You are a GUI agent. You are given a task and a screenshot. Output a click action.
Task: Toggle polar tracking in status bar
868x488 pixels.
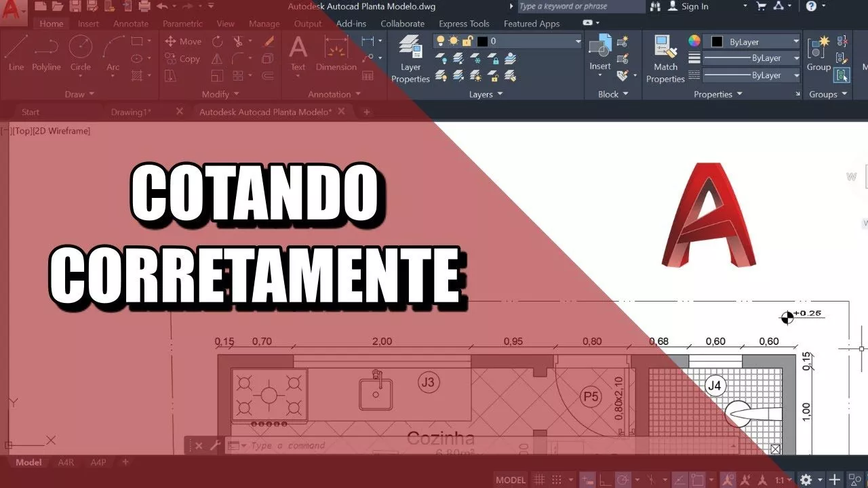(x=622, y=480)
